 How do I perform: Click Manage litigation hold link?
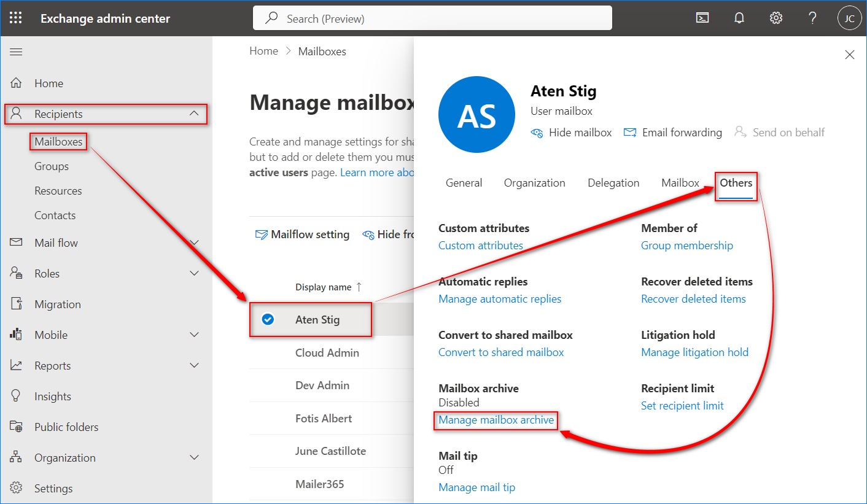tap(694, 352)
